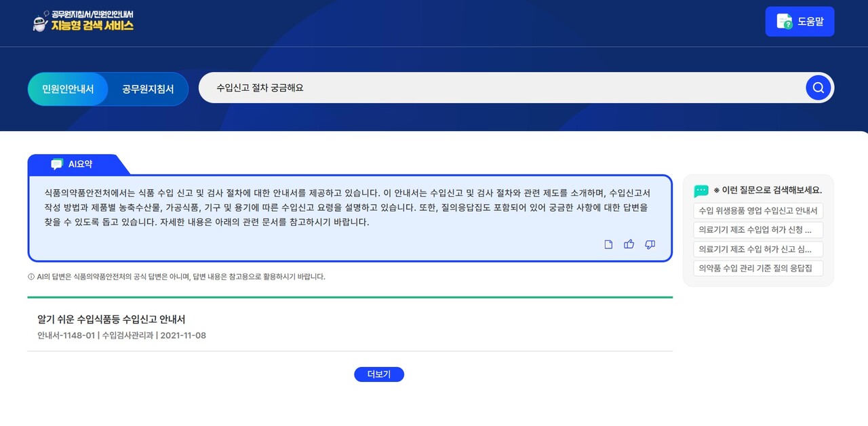Click the AI요약 speech bubble icon
Image resolution: width=868 pixels, height=426 pixels.
tap(58, 163)
